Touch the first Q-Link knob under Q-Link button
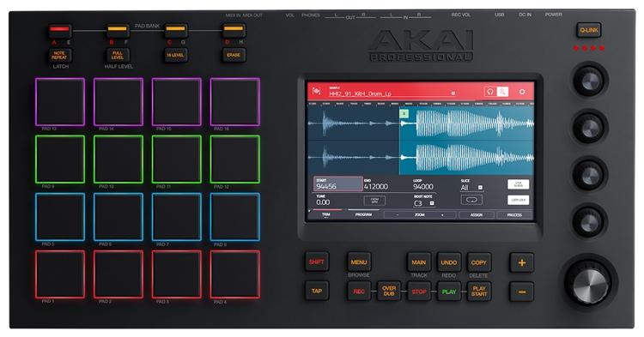Image resolution: width=644 pixels, height=337 pixels. 588,81
